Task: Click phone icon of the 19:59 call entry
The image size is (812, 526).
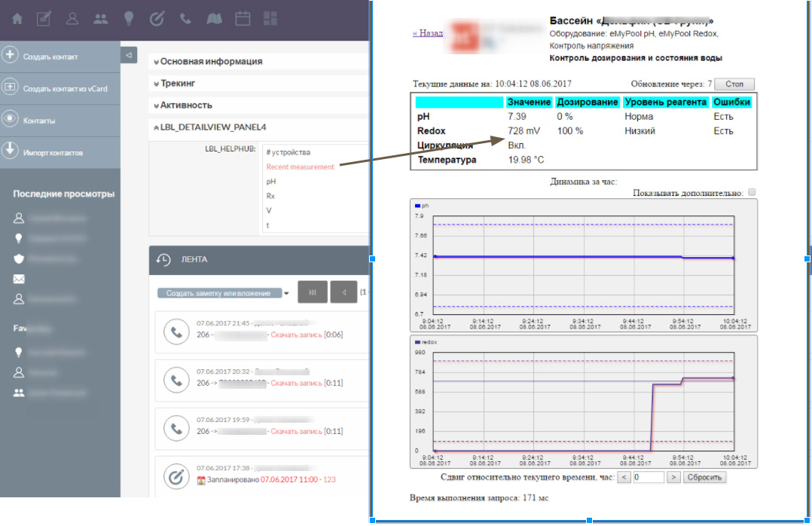Action: click(x=176, y=429)
